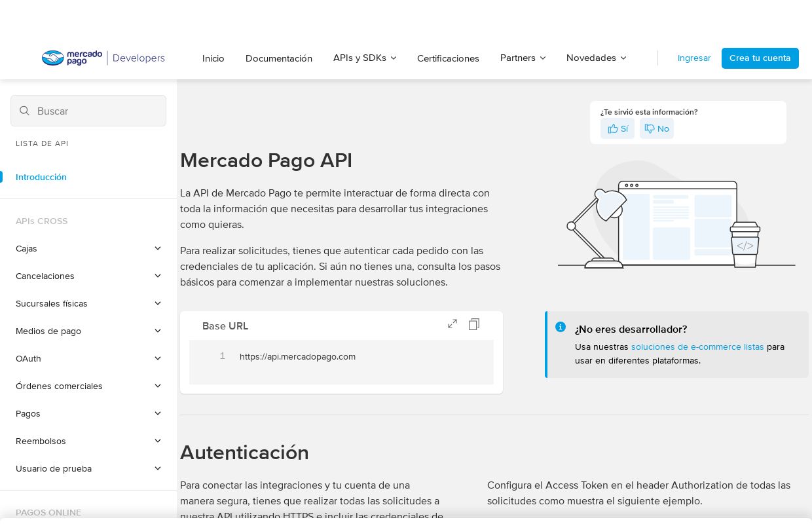Click the thumbs-down No button

(657, 128)
